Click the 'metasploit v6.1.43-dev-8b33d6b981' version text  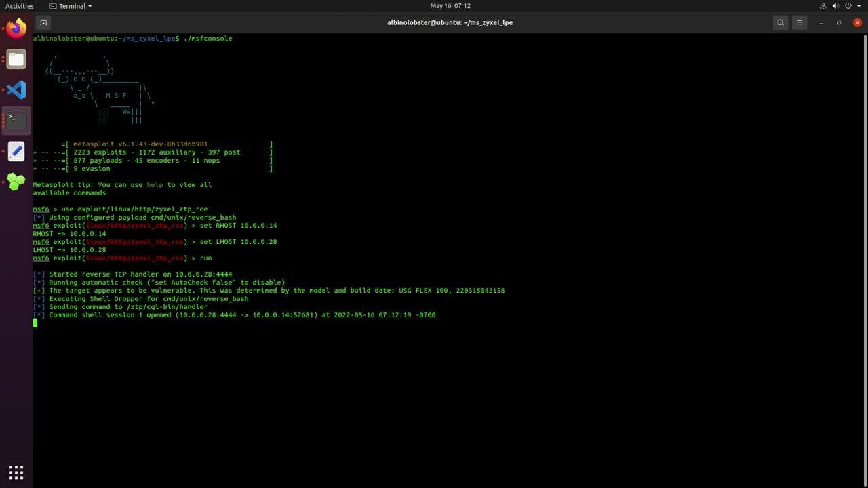[x=140, y=144]
